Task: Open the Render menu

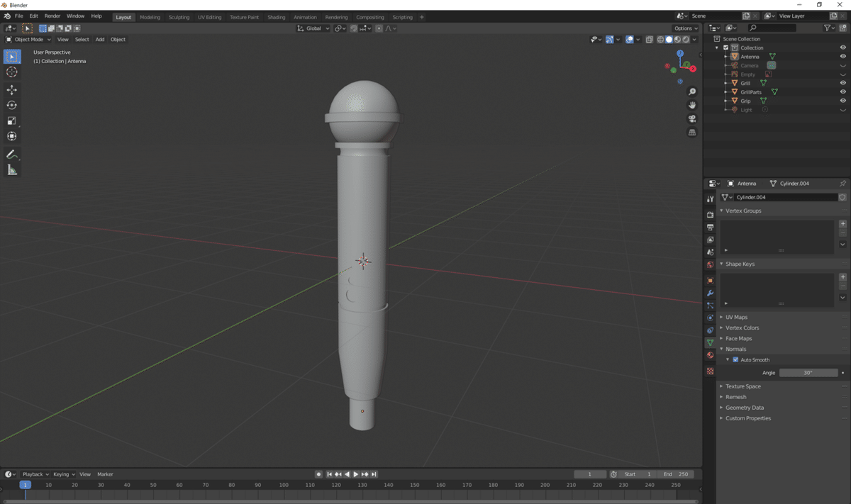Action: coord(52,16)
